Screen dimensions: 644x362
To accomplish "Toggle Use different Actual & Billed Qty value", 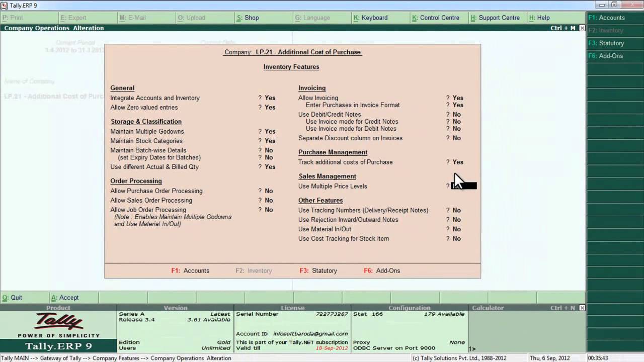I will coord(270,167).
